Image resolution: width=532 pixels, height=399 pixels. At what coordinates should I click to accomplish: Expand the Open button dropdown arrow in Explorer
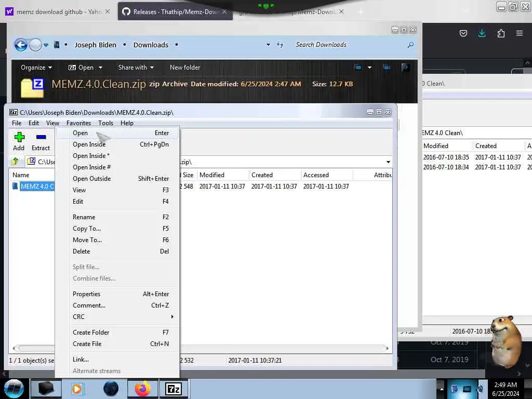coord(100,68)
